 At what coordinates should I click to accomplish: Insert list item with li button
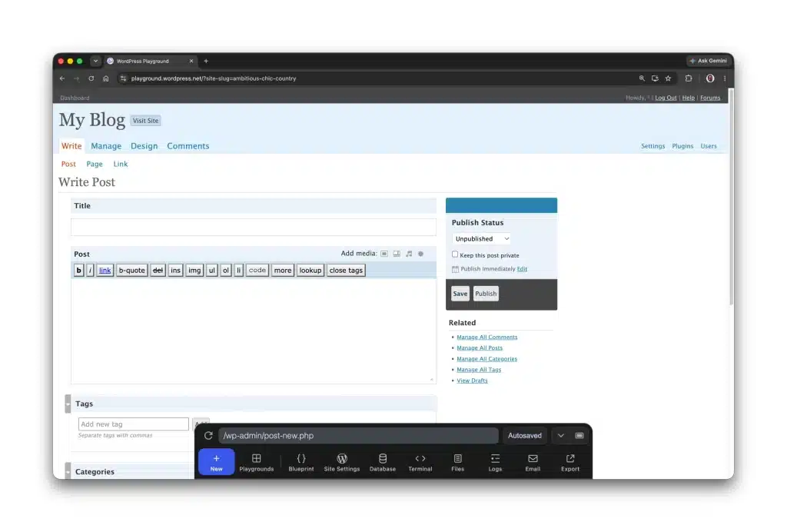[239, 270]
